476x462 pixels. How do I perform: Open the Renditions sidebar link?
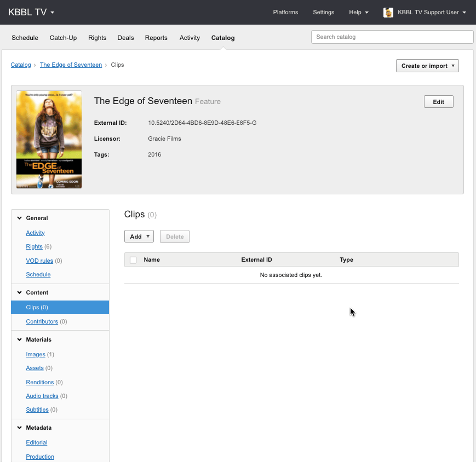40,382
